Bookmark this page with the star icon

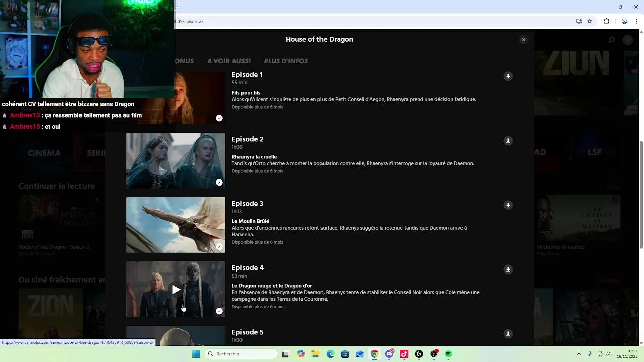[x=590, y=21]
